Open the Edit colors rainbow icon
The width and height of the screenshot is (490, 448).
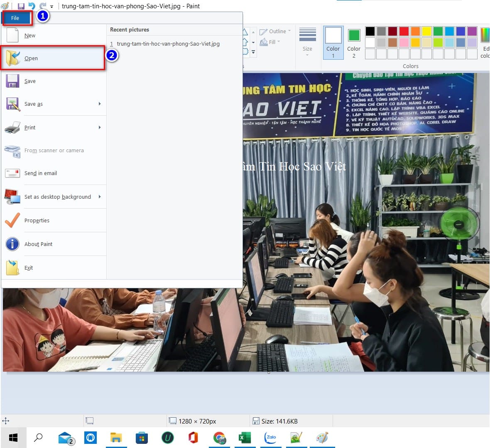485,35
